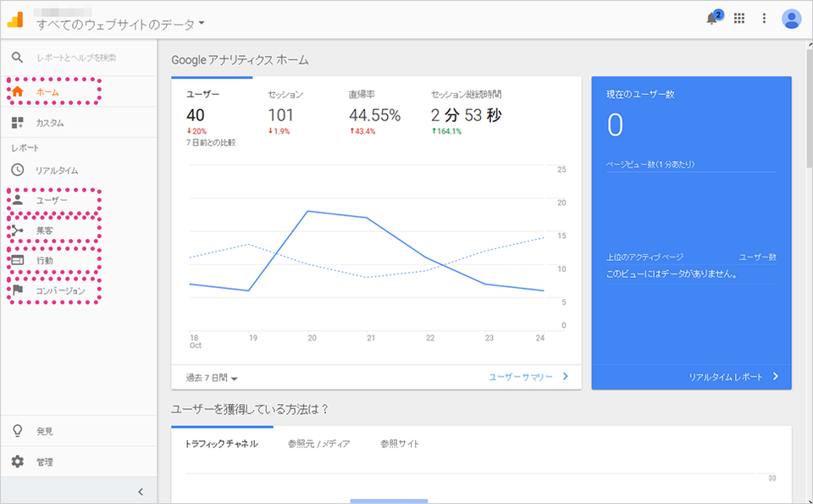Click the 現在のユーザー数 value 0
The width and height of the screenshot is (813, 504).
(615, 125)
